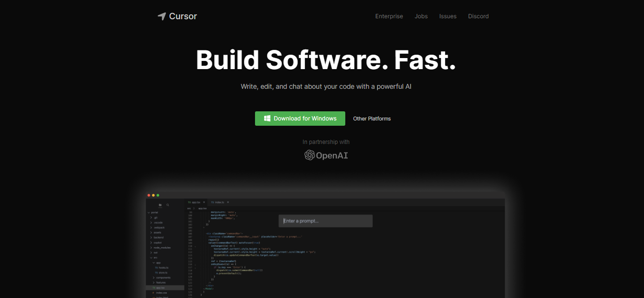
Task: Click the 'Write, edit, and chat' subtitle
Action: click(x=326, y=87)
